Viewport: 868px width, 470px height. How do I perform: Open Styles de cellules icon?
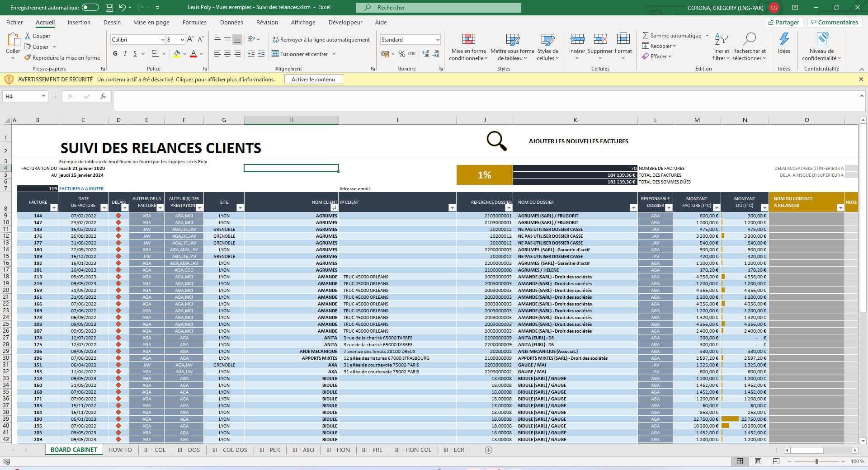[x=548, y=39]
